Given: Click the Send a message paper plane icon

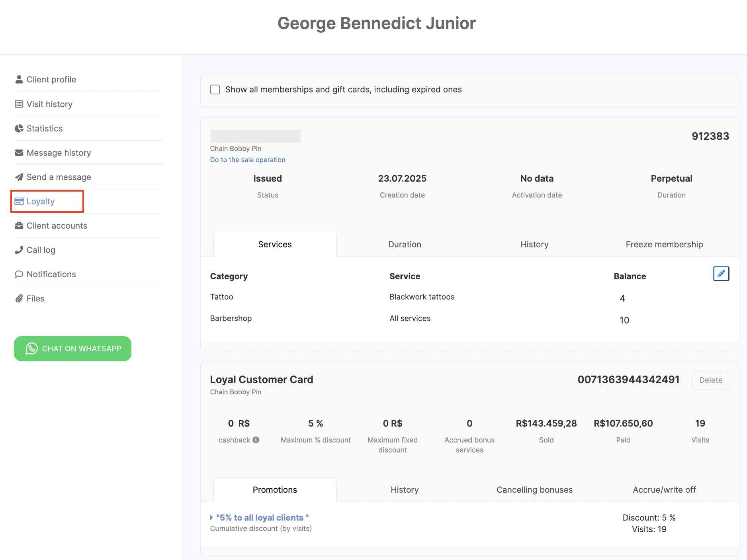Looking at the screenshot, I should point(19,177).
